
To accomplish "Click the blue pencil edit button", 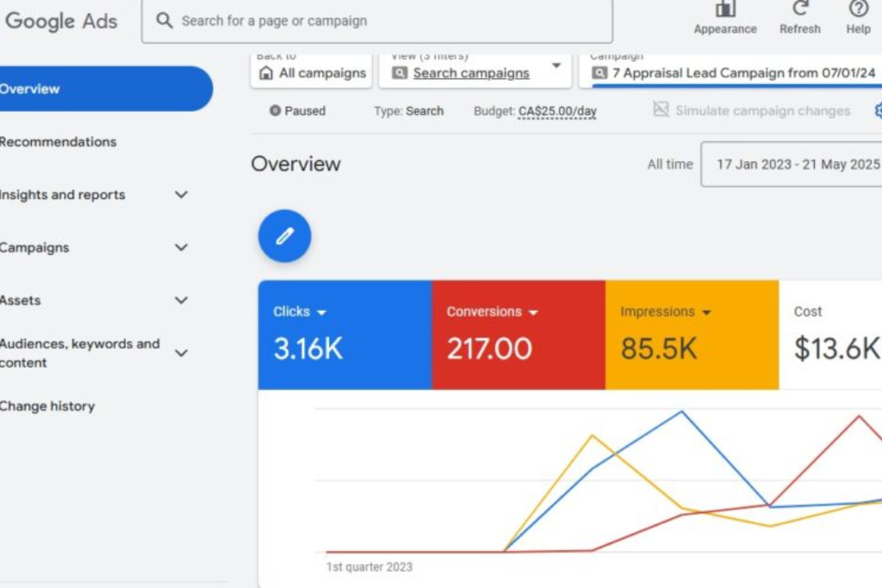I will 284,236.
